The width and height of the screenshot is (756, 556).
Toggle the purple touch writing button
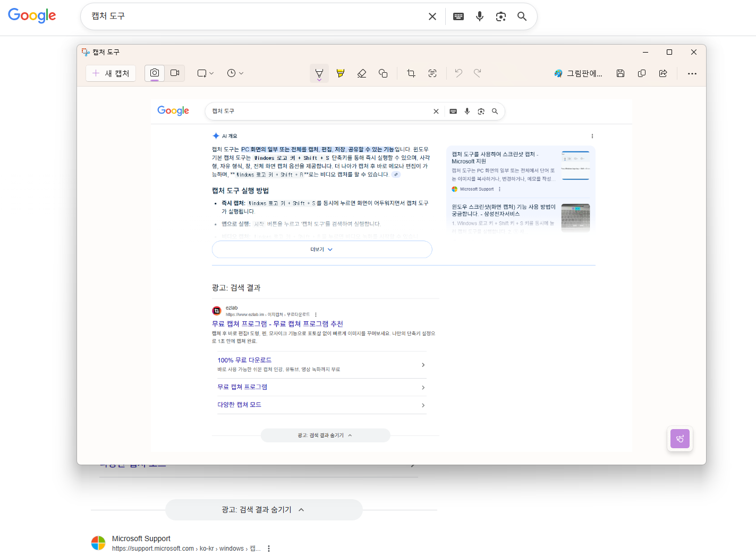tap(680, 439)
